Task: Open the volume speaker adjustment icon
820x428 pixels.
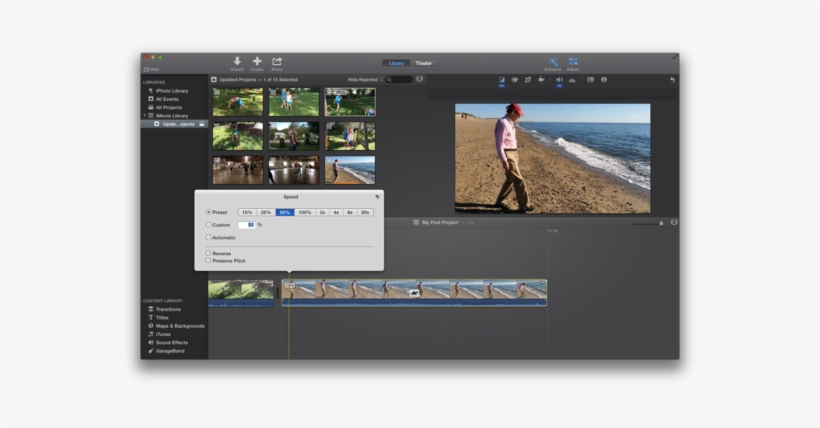Action: pos(559,80)
